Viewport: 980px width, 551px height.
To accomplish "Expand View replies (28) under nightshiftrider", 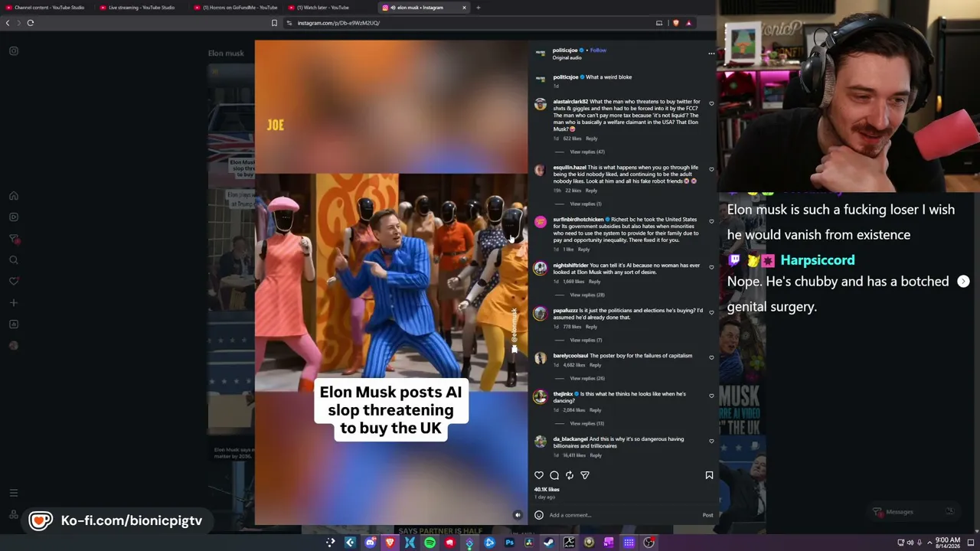I will click(x=587, y=295).
